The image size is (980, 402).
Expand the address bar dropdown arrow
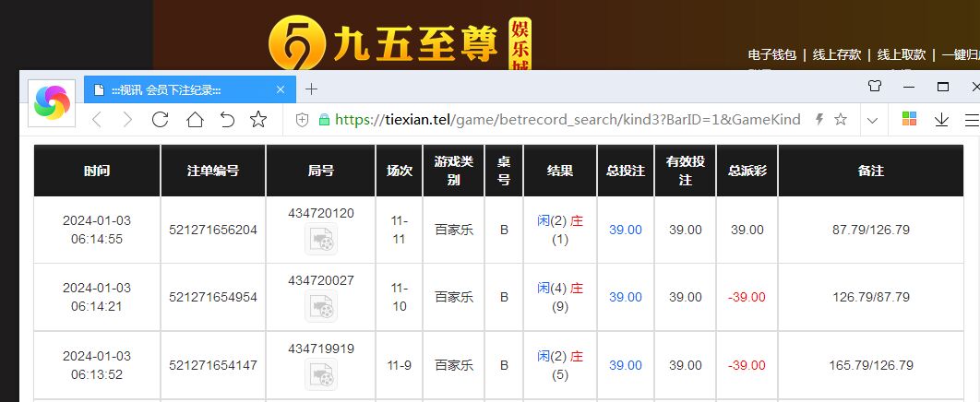pos(873,120)
